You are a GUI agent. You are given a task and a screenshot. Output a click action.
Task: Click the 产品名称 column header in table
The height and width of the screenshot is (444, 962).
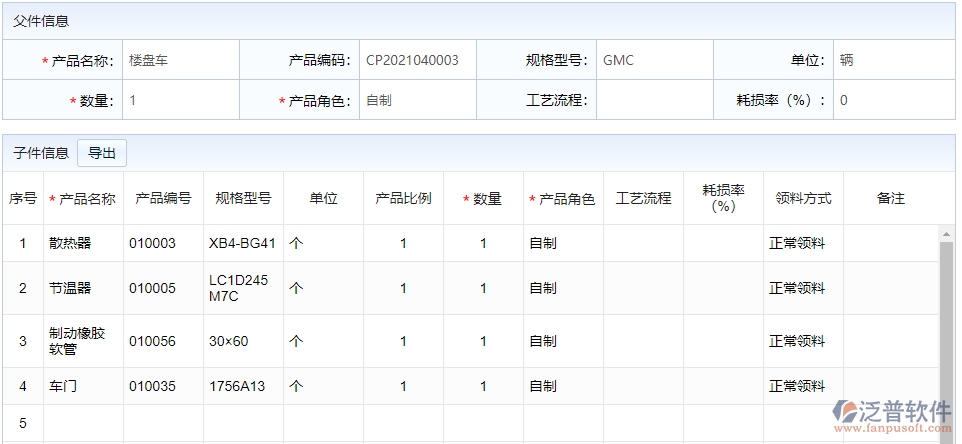(x=83, y=199)
